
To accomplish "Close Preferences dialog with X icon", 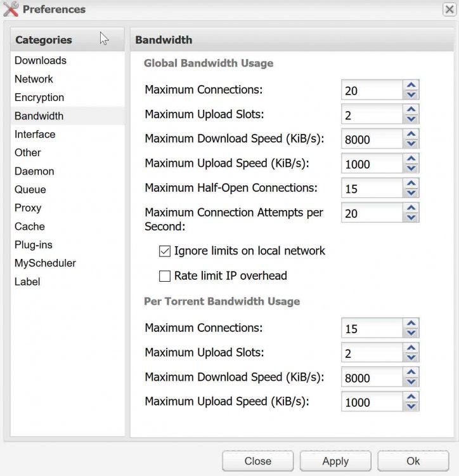I will [x=449, y=10].
